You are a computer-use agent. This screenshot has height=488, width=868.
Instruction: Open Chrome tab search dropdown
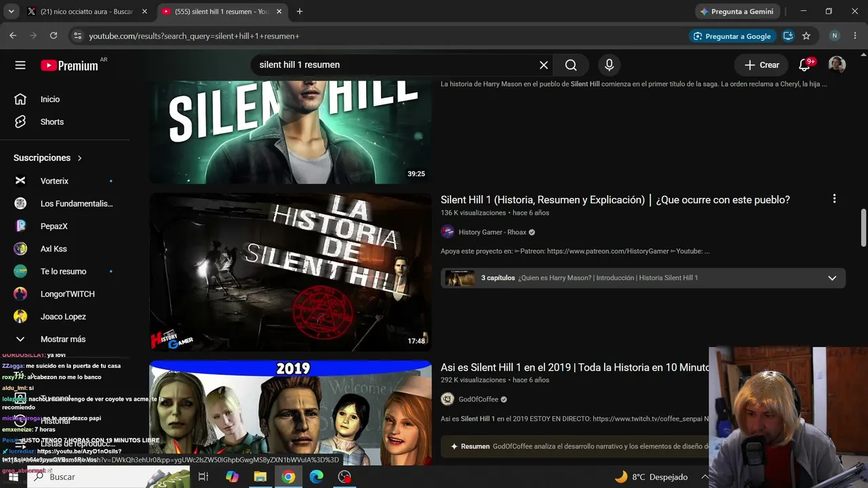click(11, 12)
